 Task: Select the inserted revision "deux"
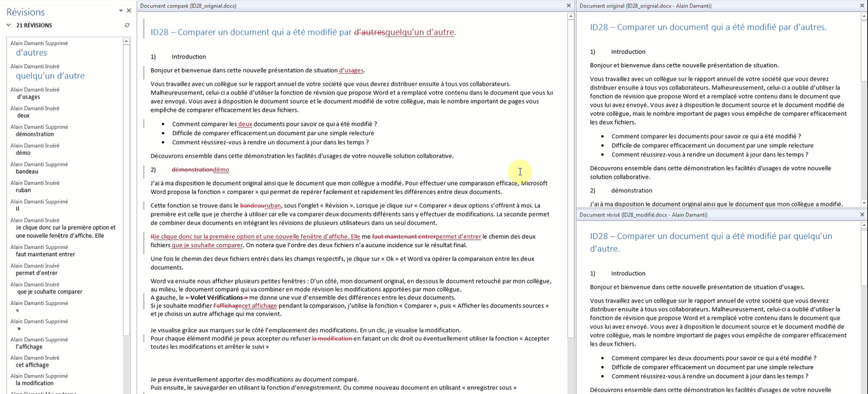23,116
